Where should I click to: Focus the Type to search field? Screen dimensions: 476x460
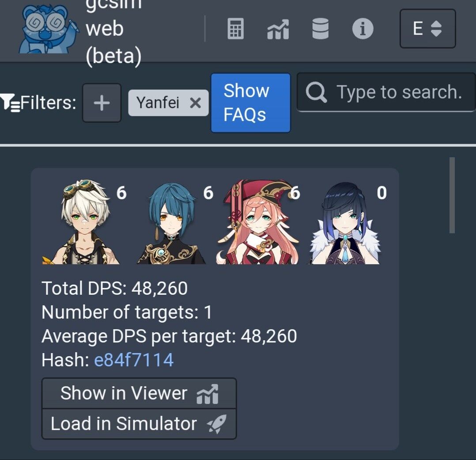coord(386,92)
